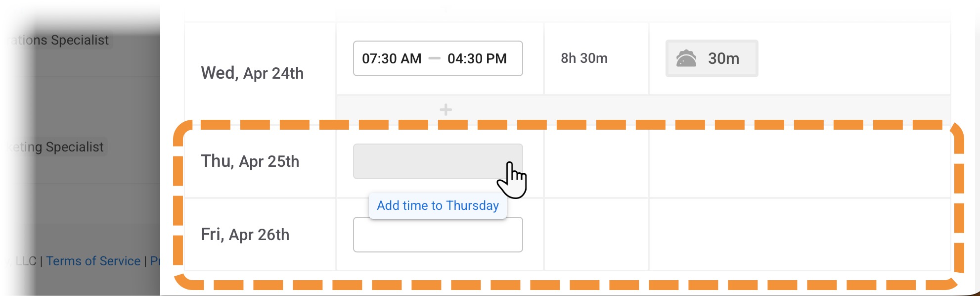
Task: Select the empty Friday time field
Action: (x=438, y=235)
